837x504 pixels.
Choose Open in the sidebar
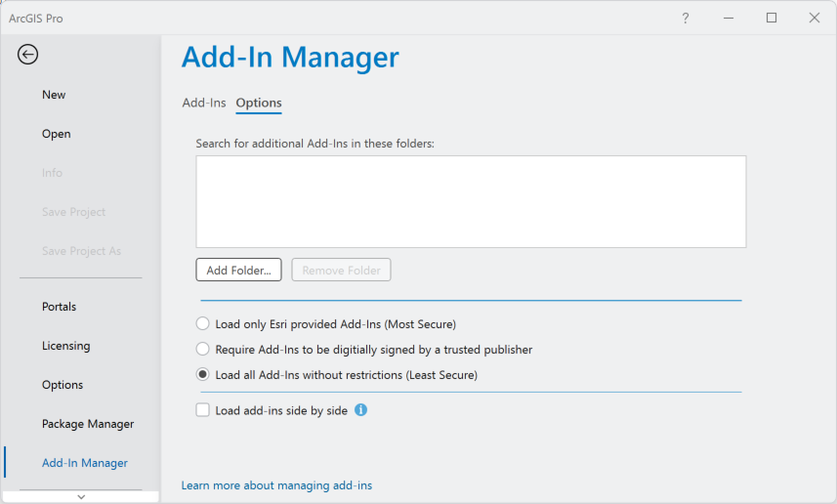(x=56, y=134)
